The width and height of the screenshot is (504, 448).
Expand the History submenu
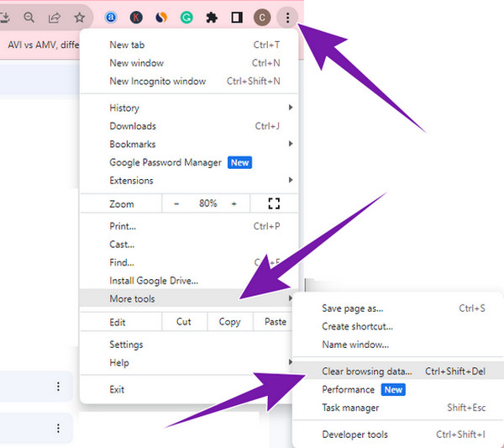(x=189, y=108)
